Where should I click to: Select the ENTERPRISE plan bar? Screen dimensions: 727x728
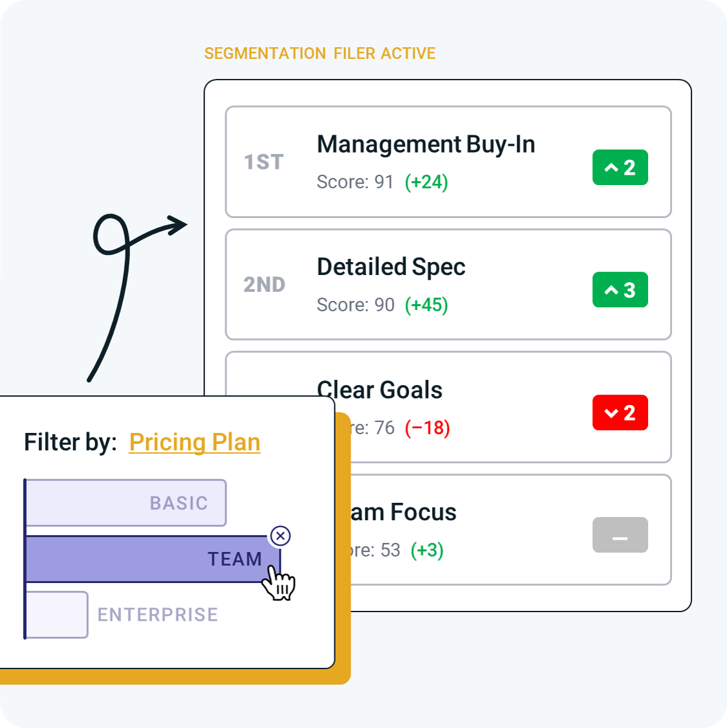[x=57, y=615]
